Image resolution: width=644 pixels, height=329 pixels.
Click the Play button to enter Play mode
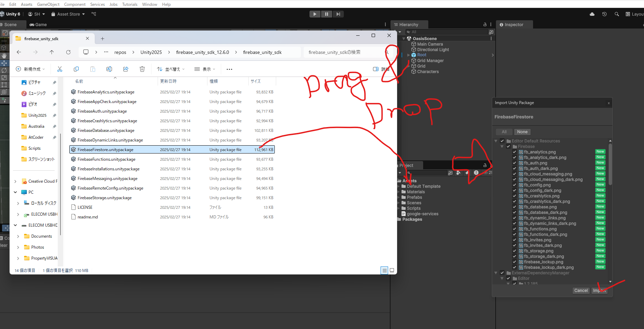click(315, 14)
